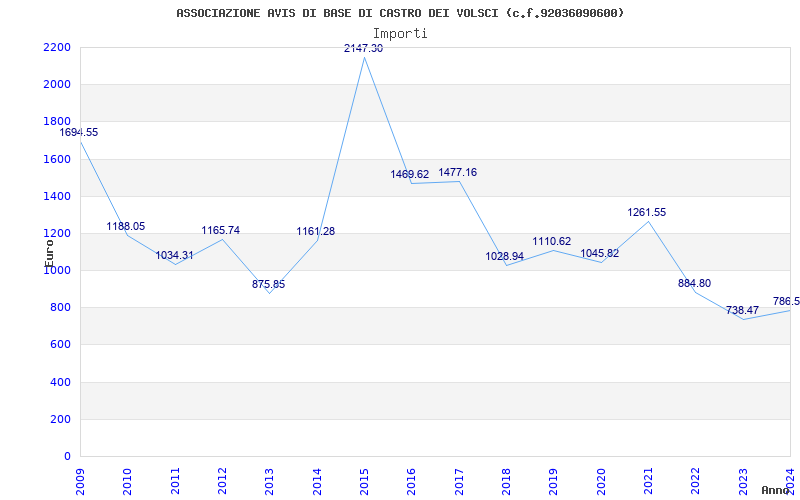Click the x-axis year 2012
The width and height of the screenshot is (800, 500).
(x=222, y=481)
